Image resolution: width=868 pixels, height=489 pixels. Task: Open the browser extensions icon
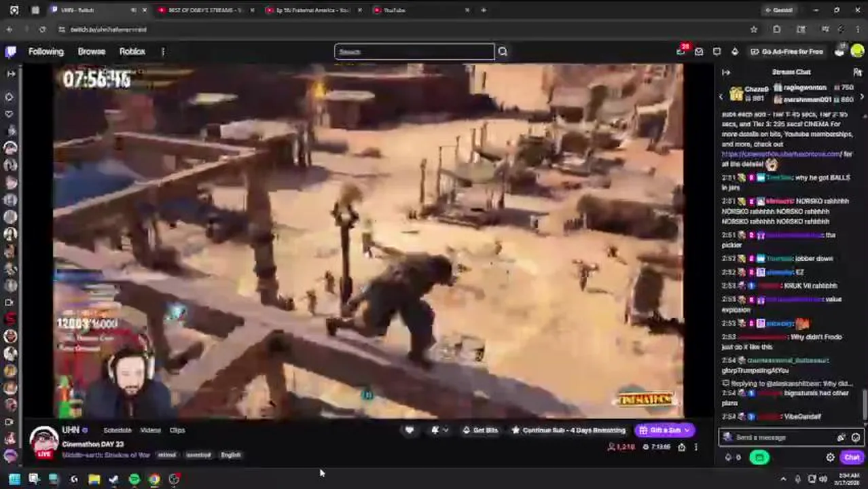click(777, 30)
